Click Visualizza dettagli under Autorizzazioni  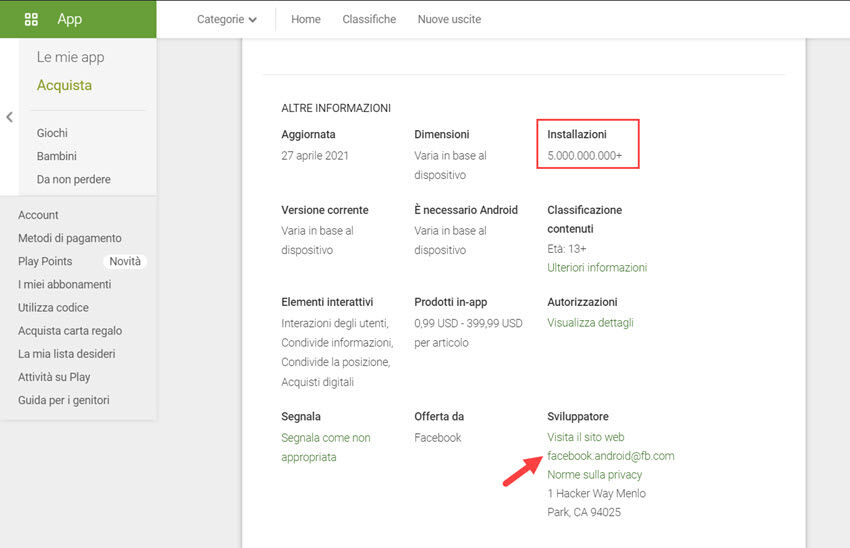(590, 323)
